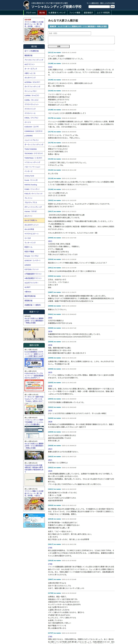Open バンカーズ board link
138x644 pixels.
point(34,171)
